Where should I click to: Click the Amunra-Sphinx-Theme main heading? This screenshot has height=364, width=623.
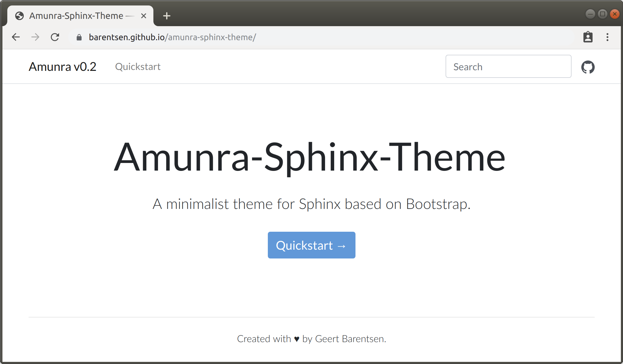pos(310,158)
